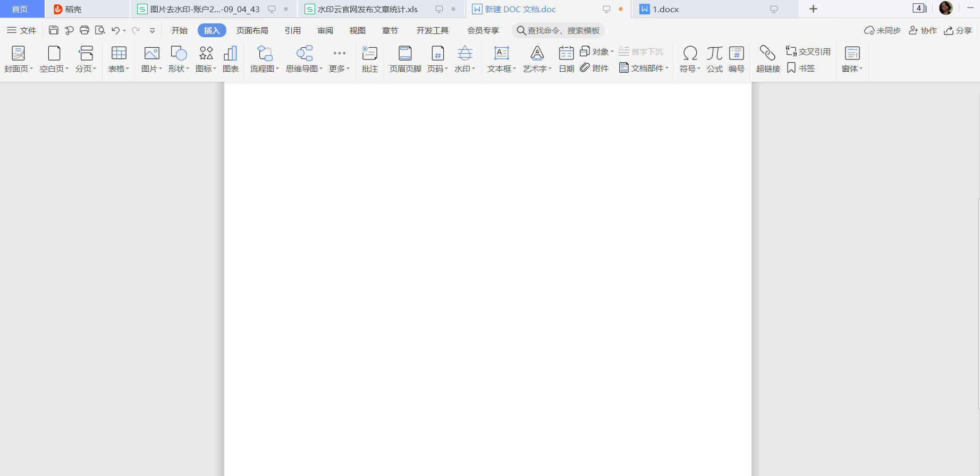The height and width of the screenshot is (476, 980).
Task: Click the 书签 bookmark button
Action: pyautogui.click(x=801, y=68)
